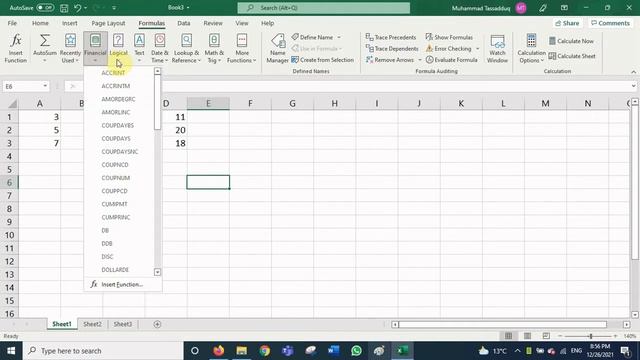Expand the formula bar
The height and width of the screenshot is (360, 640).
tap(633, 86)
